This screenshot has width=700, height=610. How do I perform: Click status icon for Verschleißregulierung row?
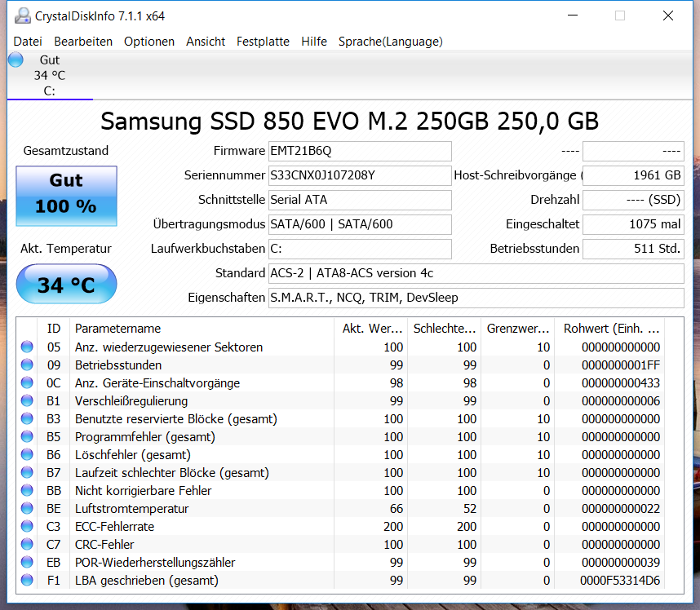click(27, 400)
